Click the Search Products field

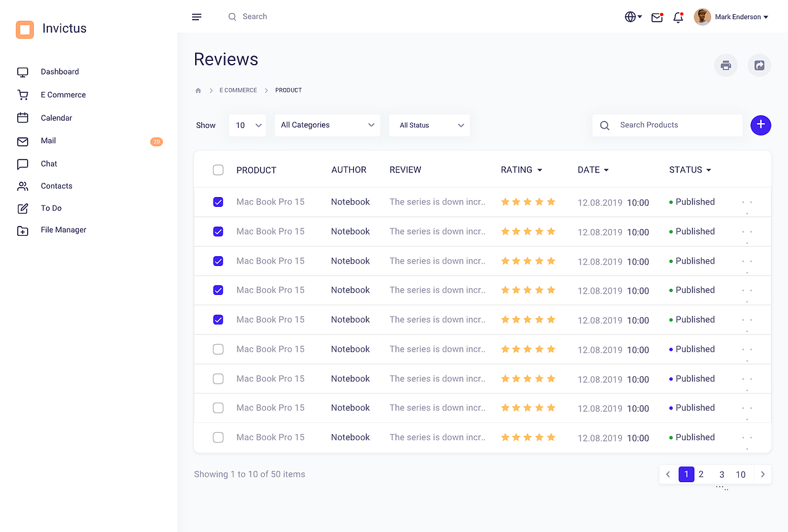pos(667,125)
